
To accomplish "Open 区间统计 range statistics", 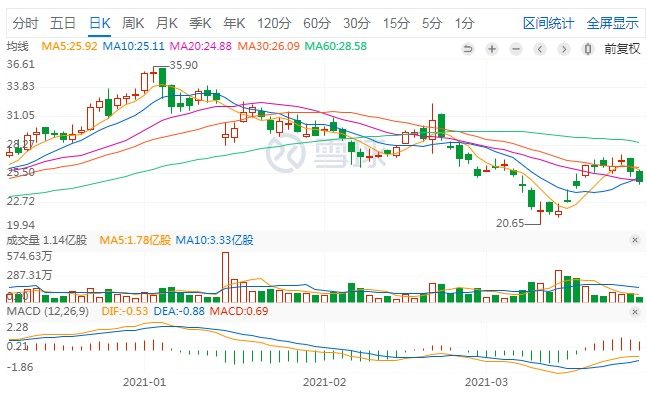I will point(548,23).
